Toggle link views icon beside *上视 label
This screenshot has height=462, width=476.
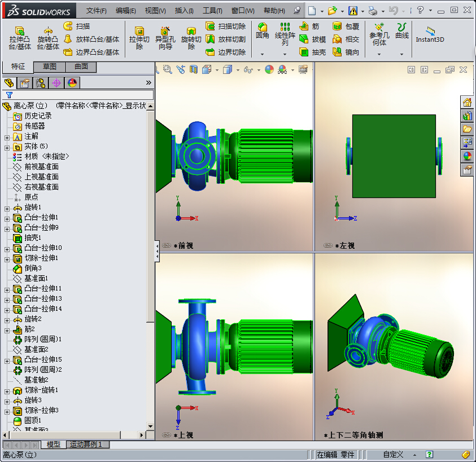[167, 435]
